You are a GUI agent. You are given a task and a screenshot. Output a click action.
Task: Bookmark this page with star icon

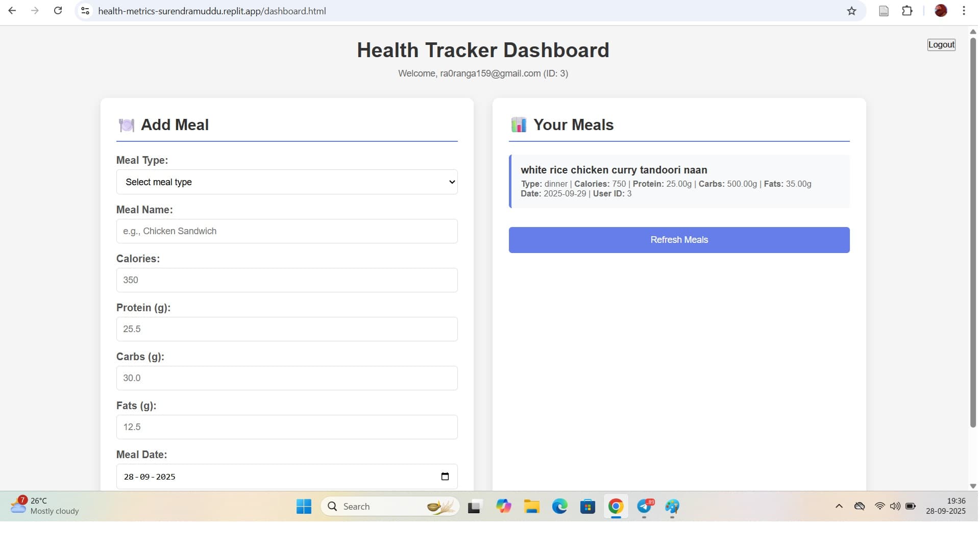pos(851,11)
